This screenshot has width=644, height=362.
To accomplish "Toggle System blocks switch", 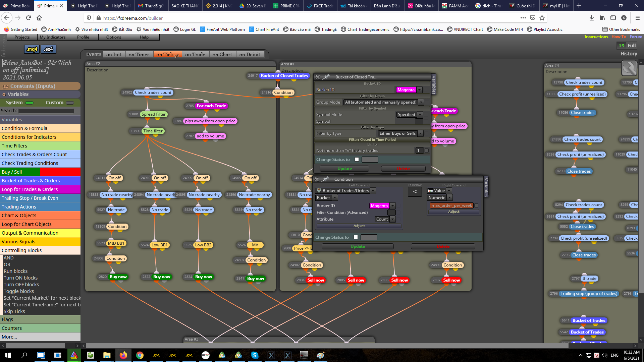I will coord(30,103).
